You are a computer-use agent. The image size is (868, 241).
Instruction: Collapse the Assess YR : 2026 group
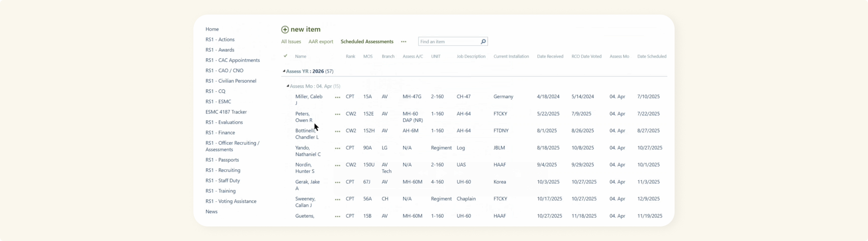(284, 71)
